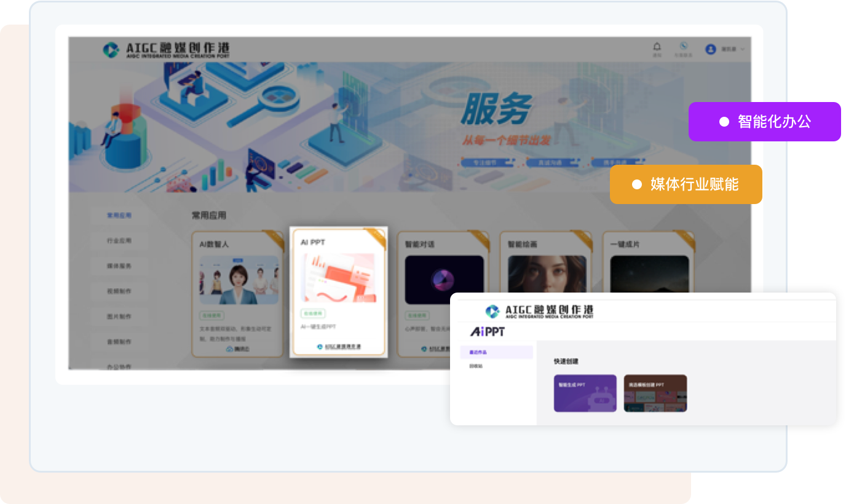This screenshot has height=504, width=846.
Task: Click the AiPPT logo in popup panel
Action: coord(488,332)
